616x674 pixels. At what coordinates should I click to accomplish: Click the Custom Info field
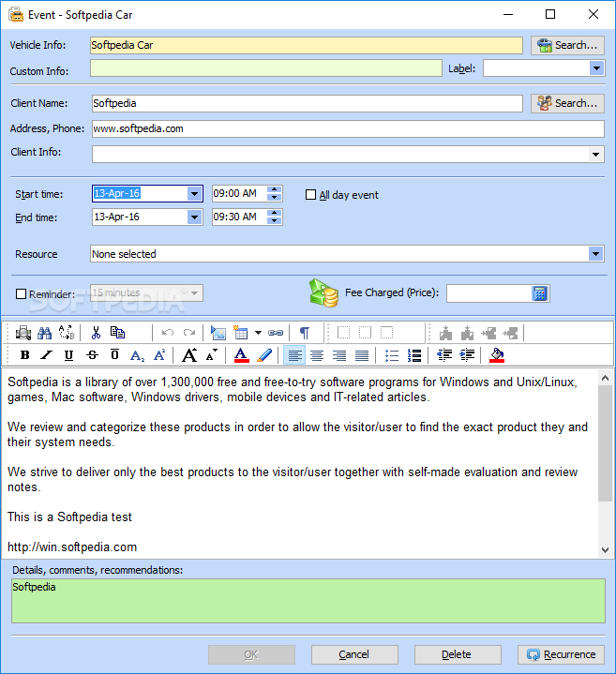coord(265,68)
